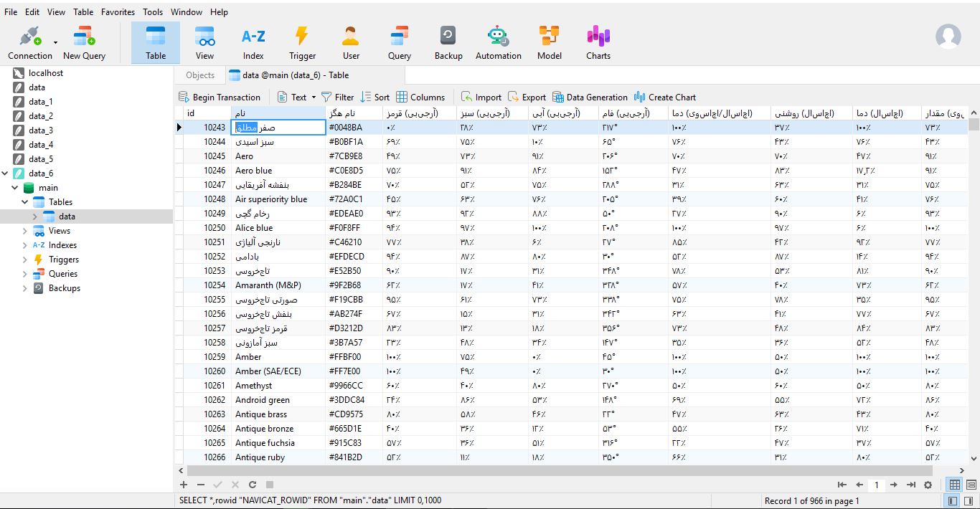Viewport: 980px width, 509px height.
Task: Open the Charts tool
Action: [598, 42]
